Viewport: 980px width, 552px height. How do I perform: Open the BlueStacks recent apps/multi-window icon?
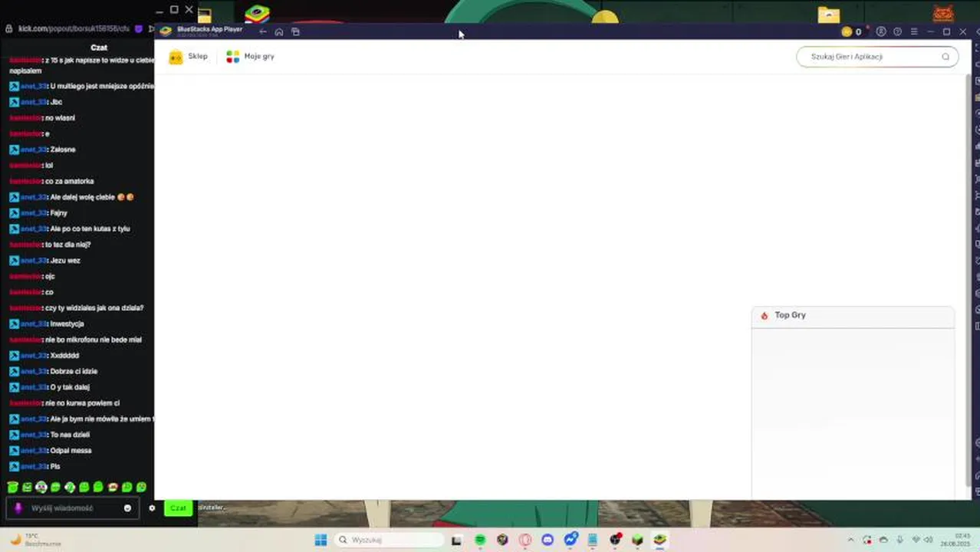(296, 31)
